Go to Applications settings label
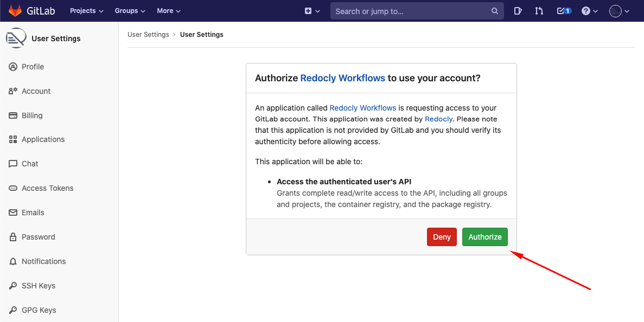 click(x=43, y=139)
